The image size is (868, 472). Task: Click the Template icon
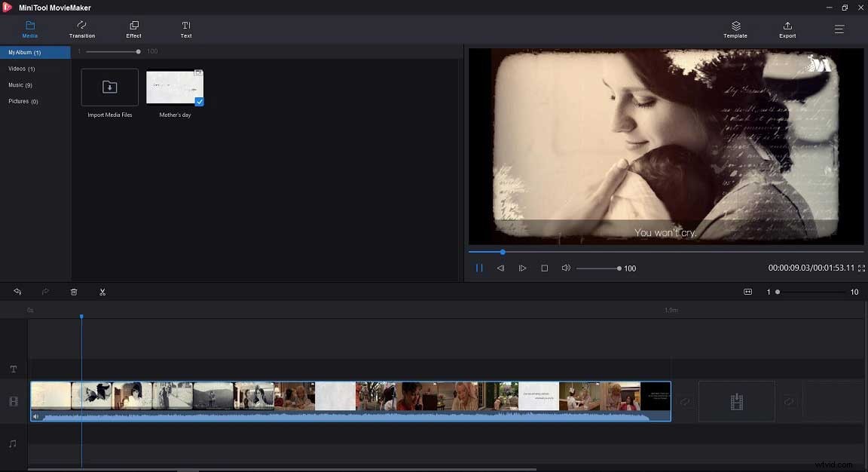click(735, 30)
